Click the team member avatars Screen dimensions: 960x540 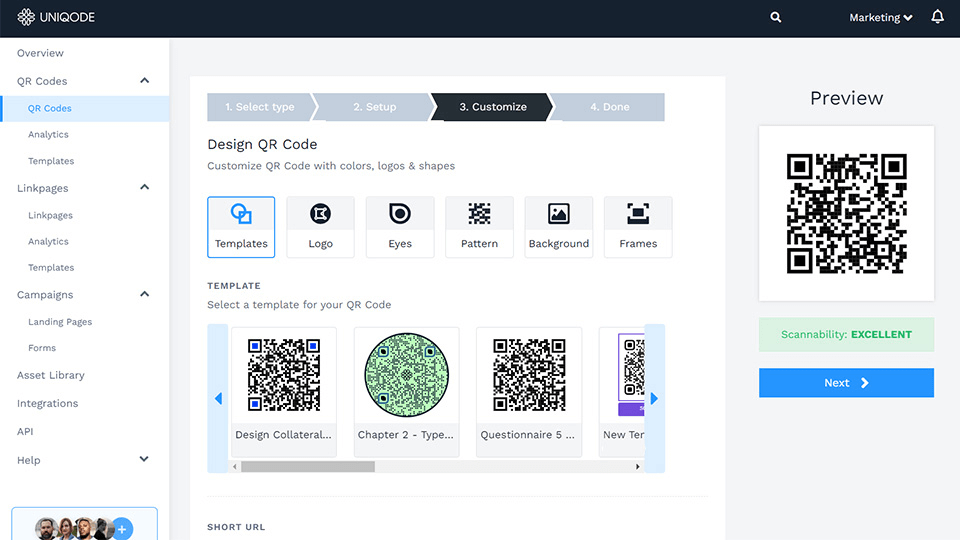point(73,529)
